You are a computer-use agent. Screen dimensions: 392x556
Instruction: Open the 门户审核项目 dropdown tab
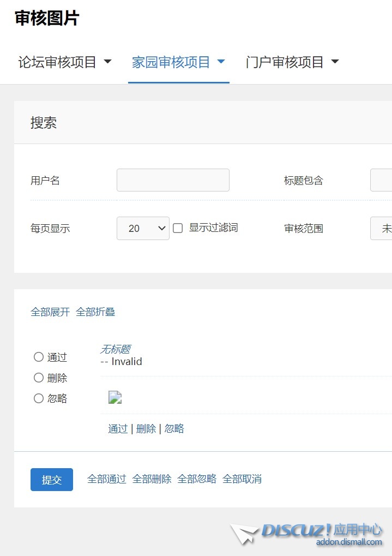(292, 62)
